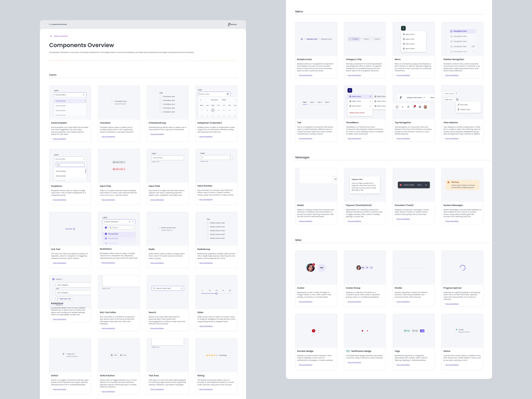Toggle select-all checkbox beside MultiSelect Search
Viewport: 532px width, 399px height.
pyautogui.click(x=106, y=228)
